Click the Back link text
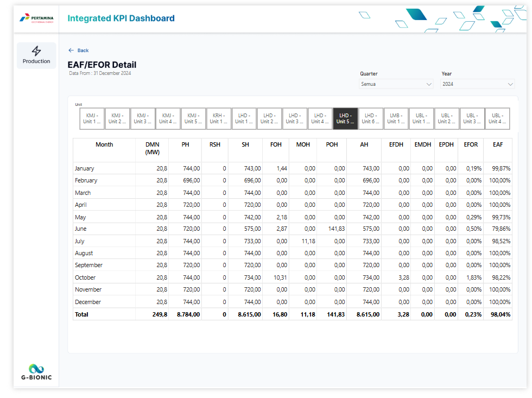Viewport: 532px width, 398px height. tap(83, 50)
